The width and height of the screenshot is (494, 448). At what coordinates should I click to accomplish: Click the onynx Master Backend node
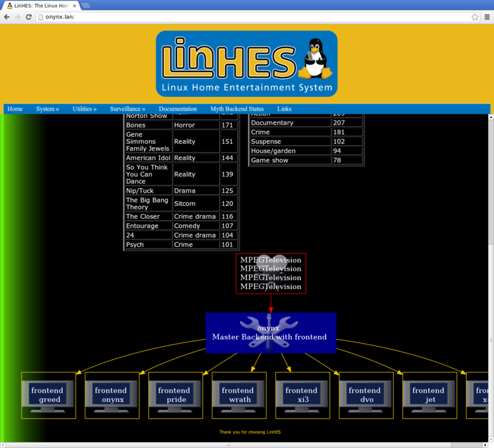pos(271,333)
